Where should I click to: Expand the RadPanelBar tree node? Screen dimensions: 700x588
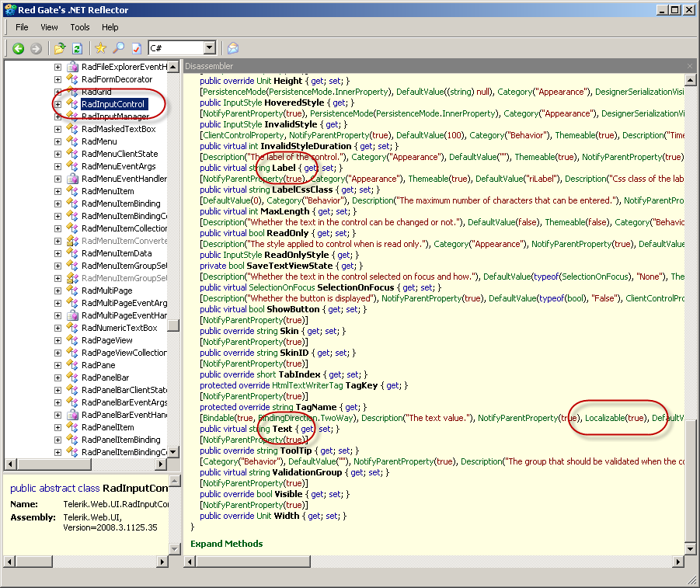(57, 378)
